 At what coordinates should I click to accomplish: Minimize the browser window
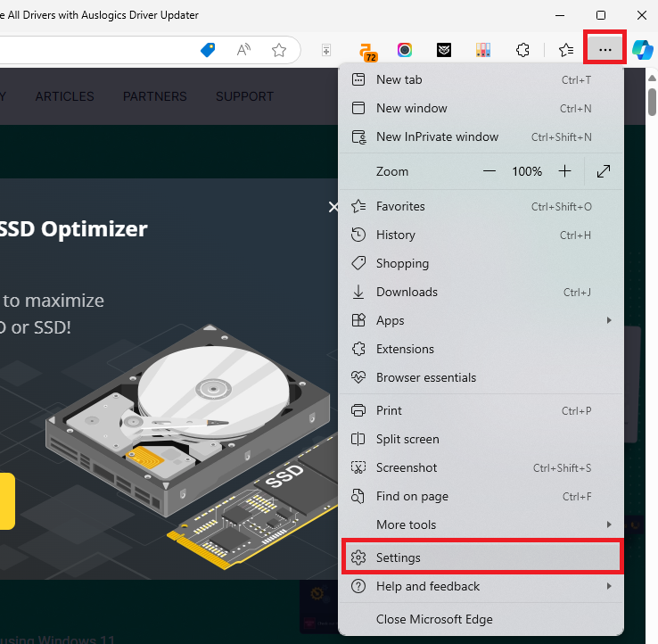point(560,15)
